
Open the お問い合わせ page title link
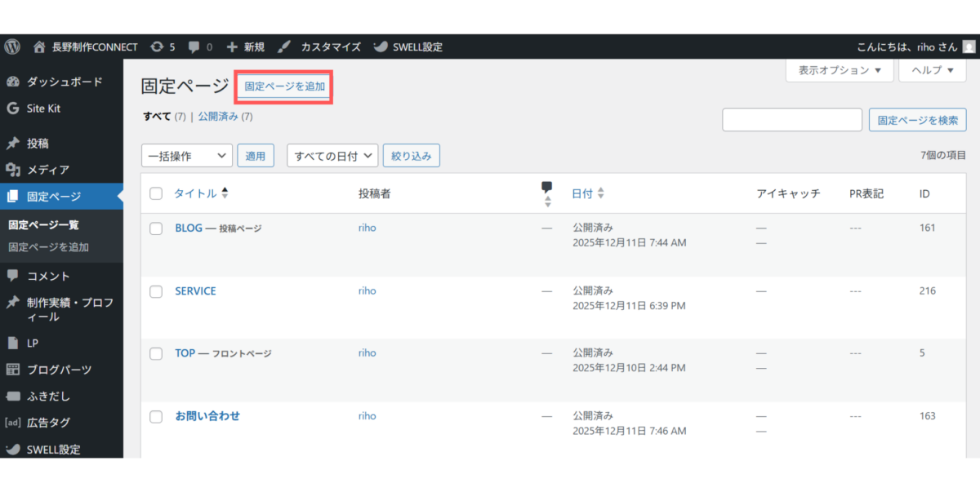[207, 416]
